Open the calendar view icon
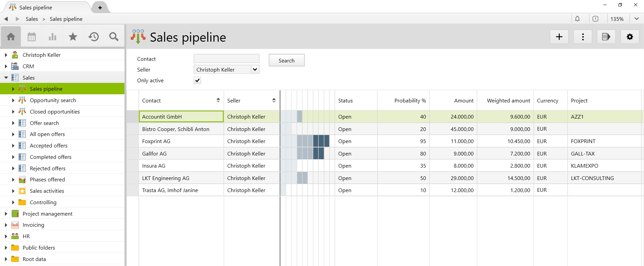Screen dimensions: 644x266 [x=32, y=37]
